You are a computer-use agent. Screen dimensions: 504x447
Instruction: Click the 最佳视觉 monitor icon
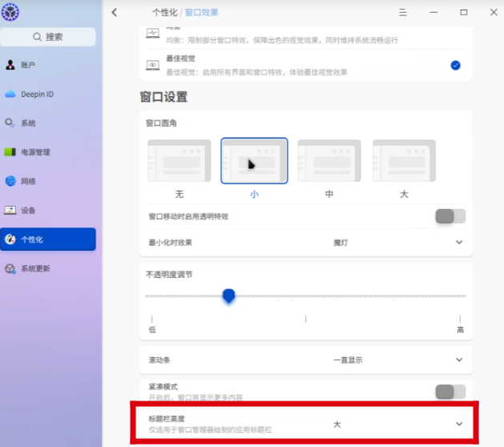coord(153,65)
